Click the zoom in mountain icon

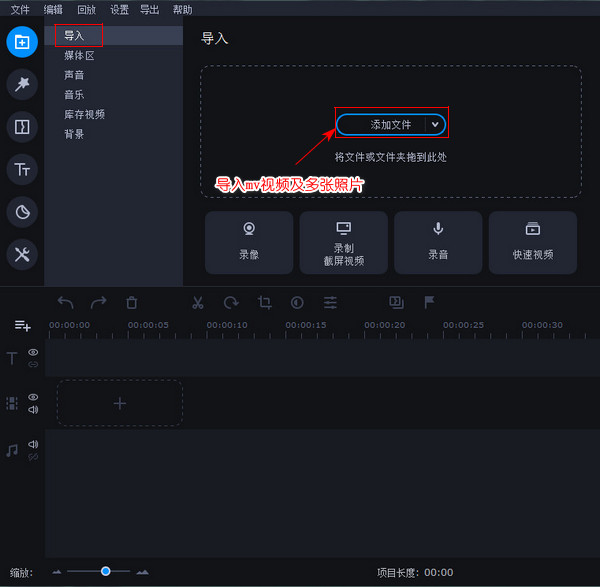[143, 572]
